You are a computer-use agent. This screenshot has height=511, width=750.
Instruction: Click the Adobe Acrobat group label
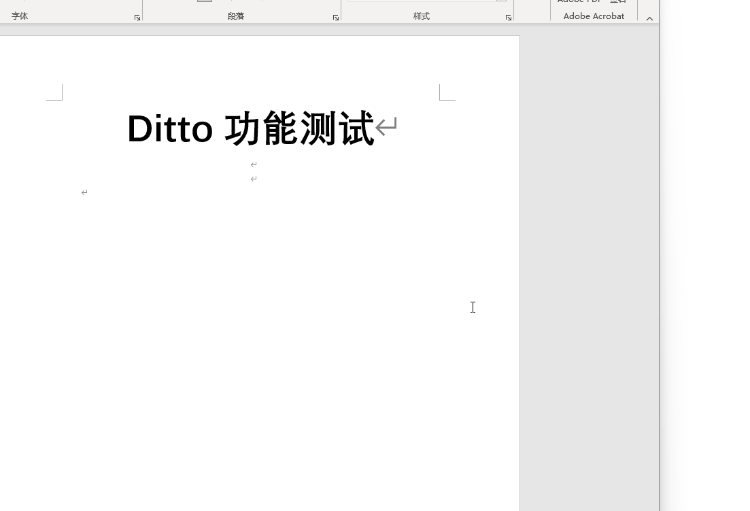point(594,16)
